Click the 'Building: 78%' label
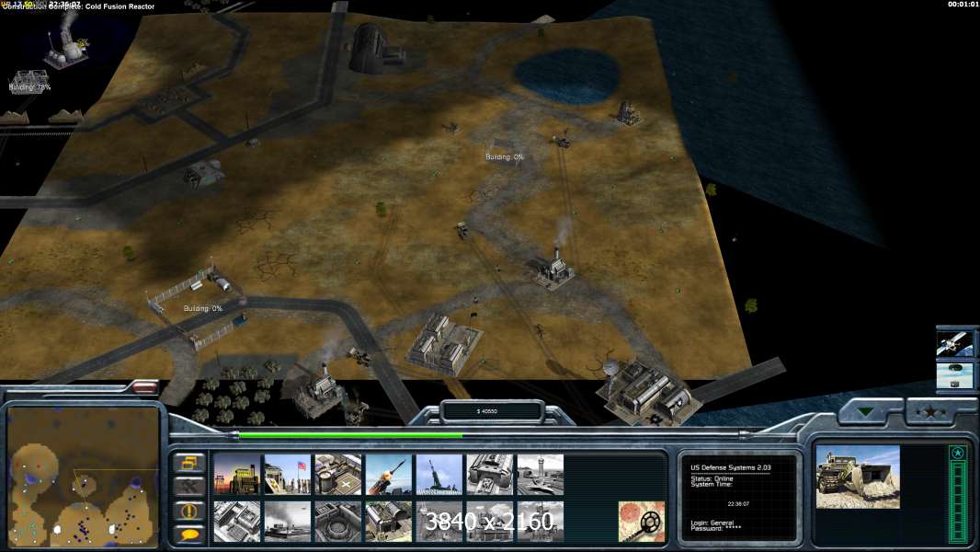The height and width of the screenshot is (552, 980). pos(29,86)
